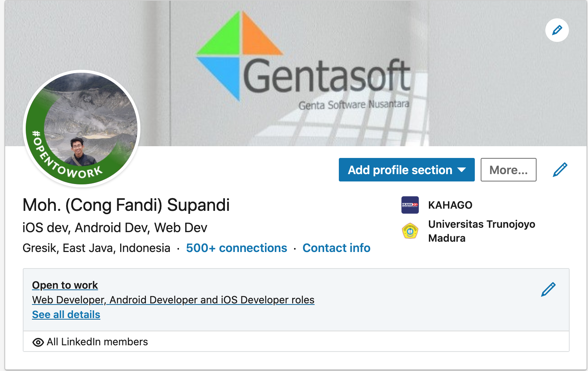Click the Universitas Trunojoyo Madura crest logo
The width and height of the screenshot is (588, 371).
coord(410,231)
